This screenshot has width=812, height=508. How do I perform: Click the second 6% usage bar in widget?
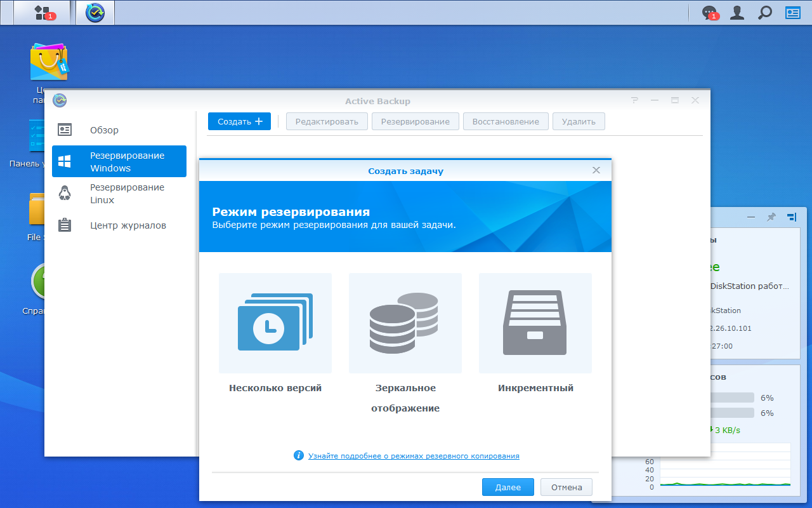point(733,413)
